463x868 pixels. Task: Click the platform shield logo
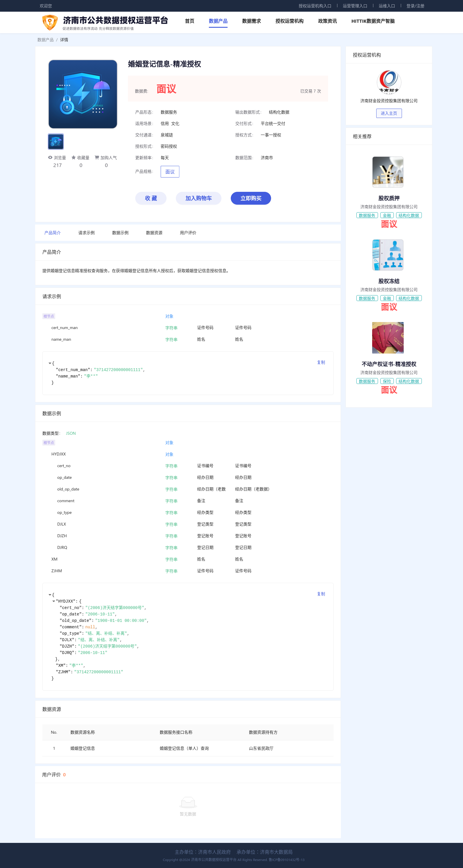point(50,22)
